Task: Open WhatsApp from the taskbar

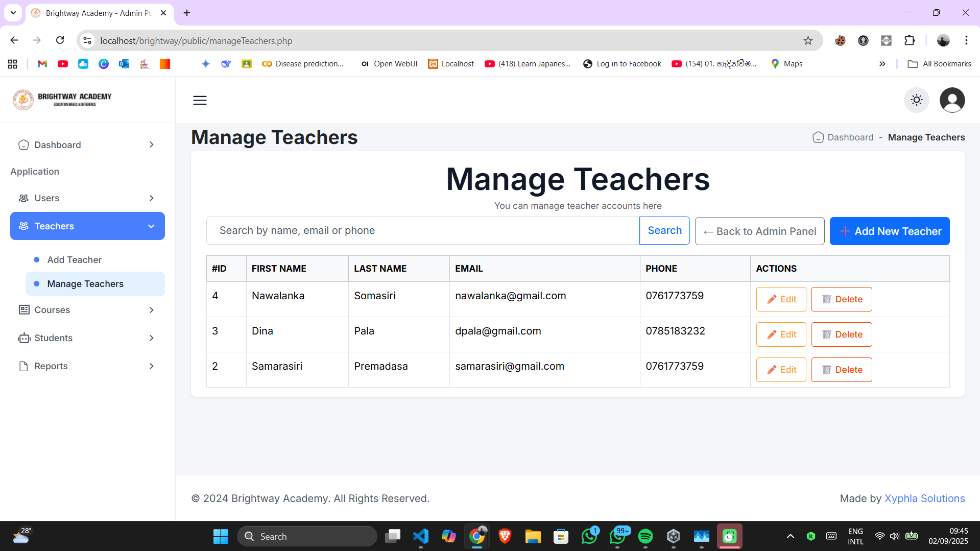Action: pyautogui.click(x=589, y=536)
